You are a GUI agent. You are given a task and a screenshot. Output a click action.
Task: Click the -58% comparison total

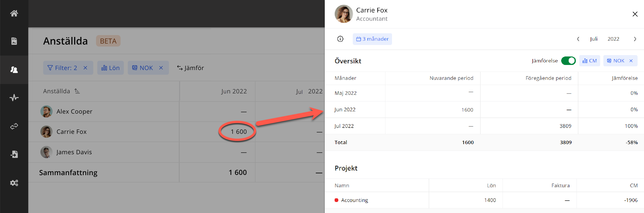(x=632, y=142)
